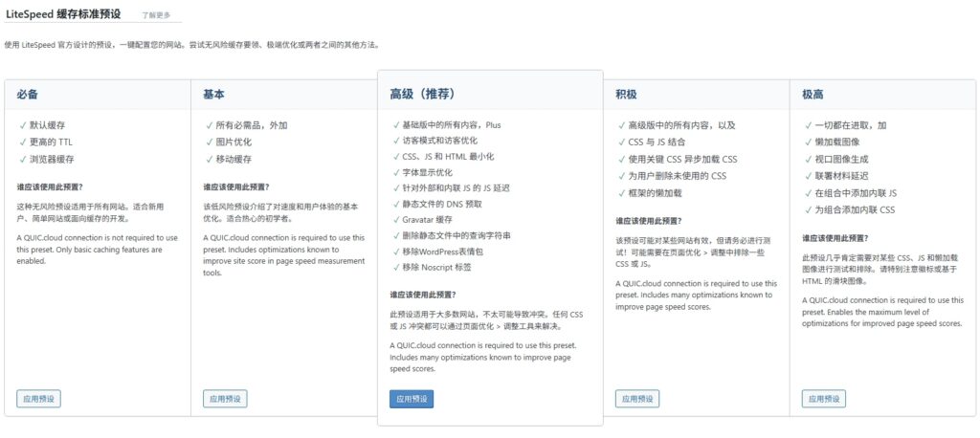The height and width of the screenshot is (438, 980).
Task: Select the 积极 card heading
Action: (626, 95)
